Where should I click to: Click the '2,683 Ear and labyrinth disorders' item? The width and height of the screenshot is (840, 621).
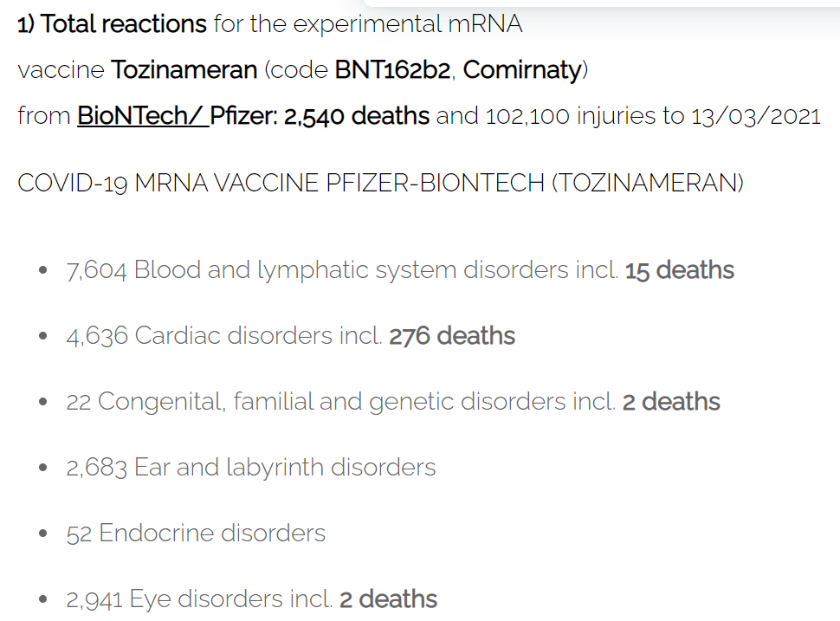point(251,467)
